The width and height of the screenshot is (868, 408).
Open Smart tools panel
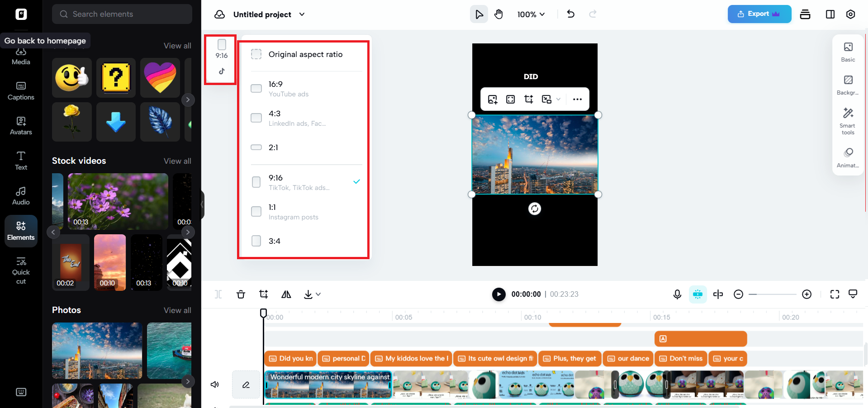(848, 121)
